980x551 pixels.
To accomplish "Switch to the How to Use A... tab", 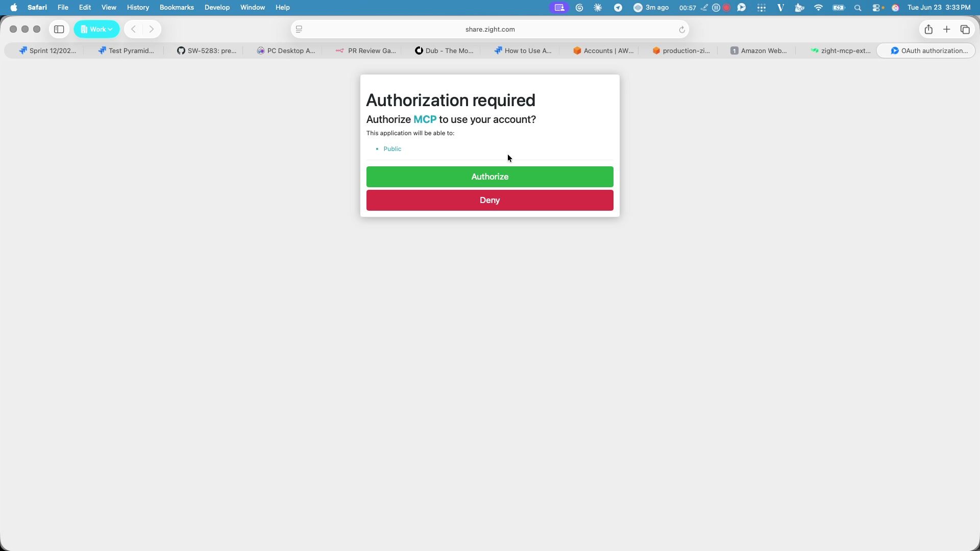I will pyautogui.click(x=523, y=51).
